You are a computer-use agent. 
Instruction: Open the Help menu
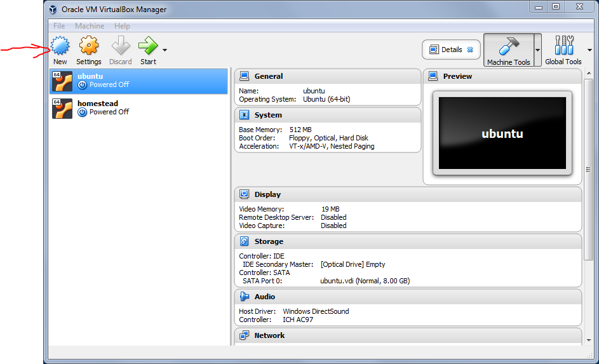pyautogui.click(x=122, y=26)
